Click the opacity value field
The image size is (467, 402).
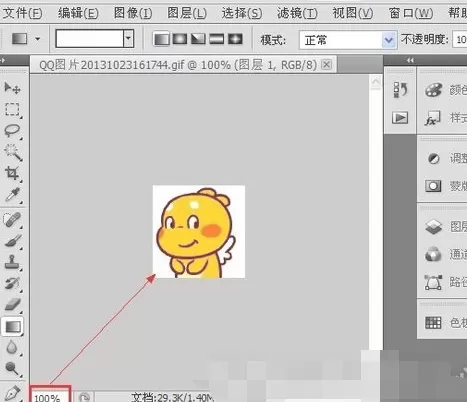pyautogui.click(x=460, y=40)
